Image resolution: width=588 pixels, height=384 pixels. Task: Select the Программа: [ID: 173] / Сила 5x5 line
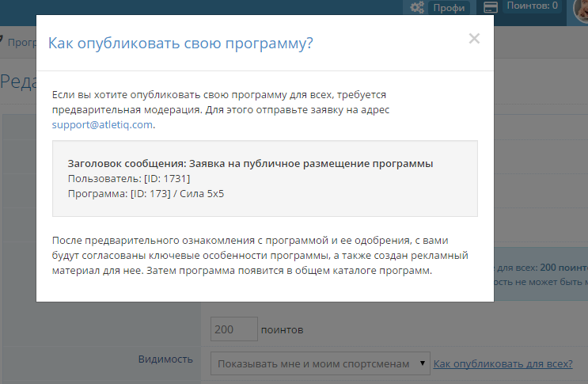coord(146,194)
